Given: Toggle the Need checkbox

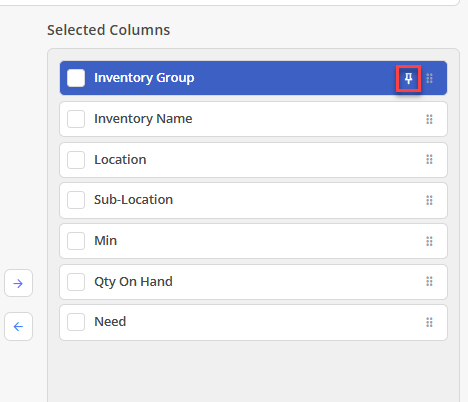Looking at the screenshot, I should pyautogui.click(x=76, y=322).
